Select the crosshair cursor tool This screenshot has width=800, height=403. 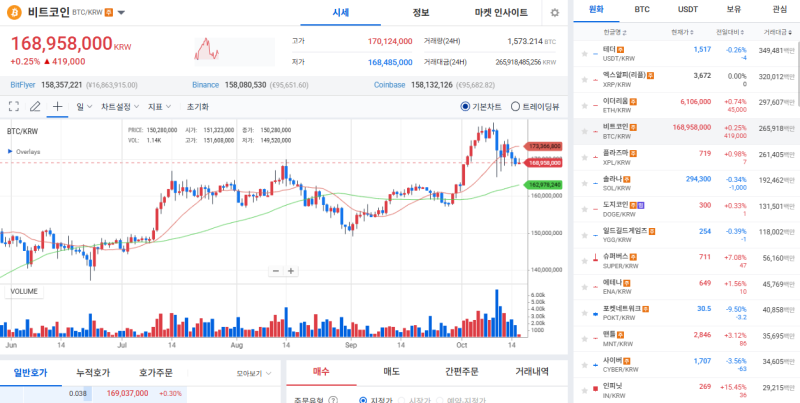coord(57,106)
